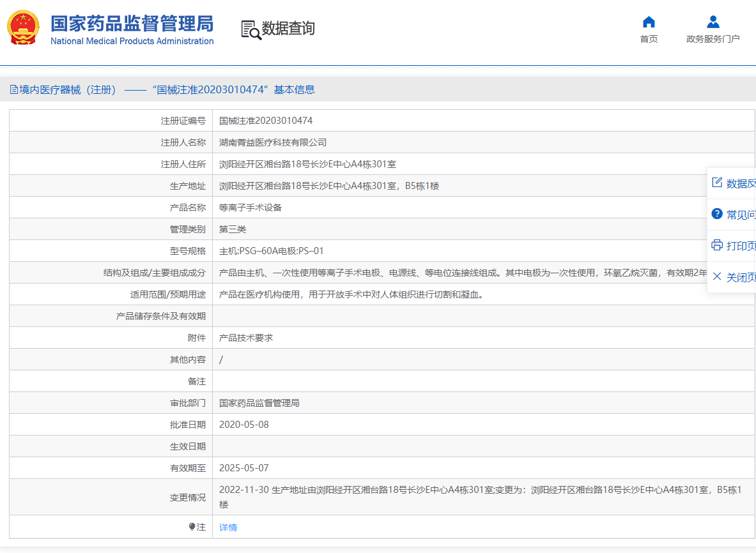Click the 首页 label in the header
The width and height of the screenshot is (756, 553).
tap(649, 39)
